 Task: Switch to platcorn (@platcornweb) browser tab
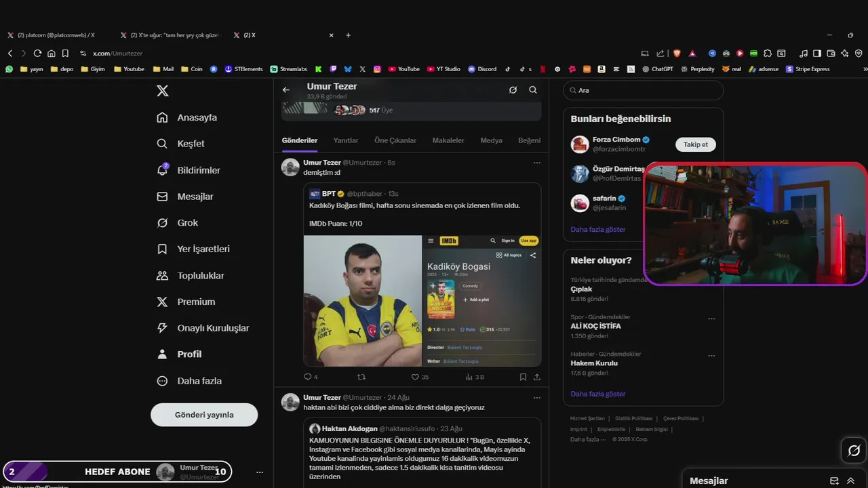[x=56, y=35]
